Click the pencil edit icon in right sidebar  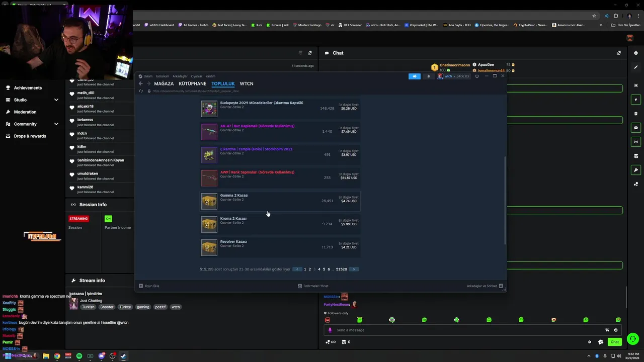636,67
